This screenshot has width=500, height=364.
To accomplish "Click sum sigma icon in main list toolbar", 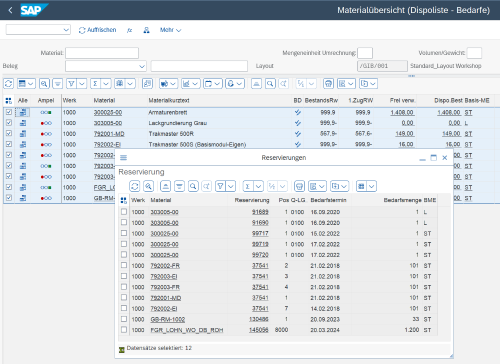I will click(95, 83).
